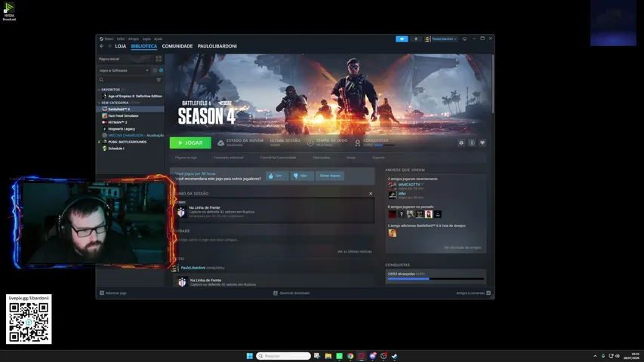Open the Discussões link
The width and height of the screenshot is (644, 362).
(321, 158)
